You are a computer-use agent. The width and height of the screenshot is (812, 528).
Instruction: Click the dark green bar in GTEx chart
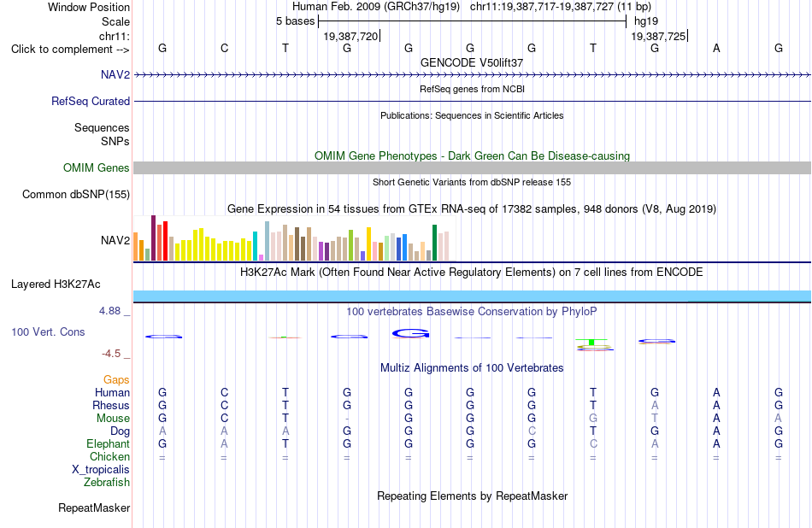coord(434,243)
